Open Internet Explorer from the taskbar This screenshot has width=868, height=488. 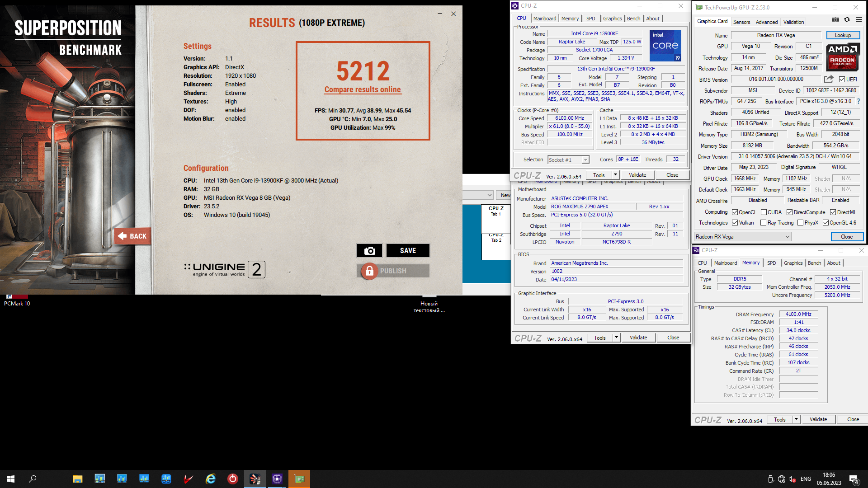click(211, 479)
